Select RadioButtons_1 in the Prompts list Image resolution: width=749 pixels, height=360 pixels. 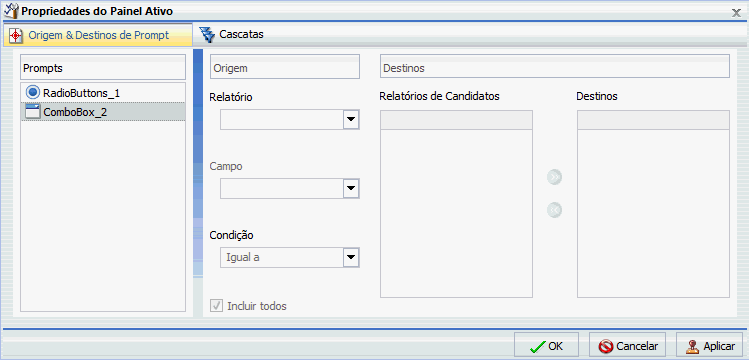pos(103,92)
